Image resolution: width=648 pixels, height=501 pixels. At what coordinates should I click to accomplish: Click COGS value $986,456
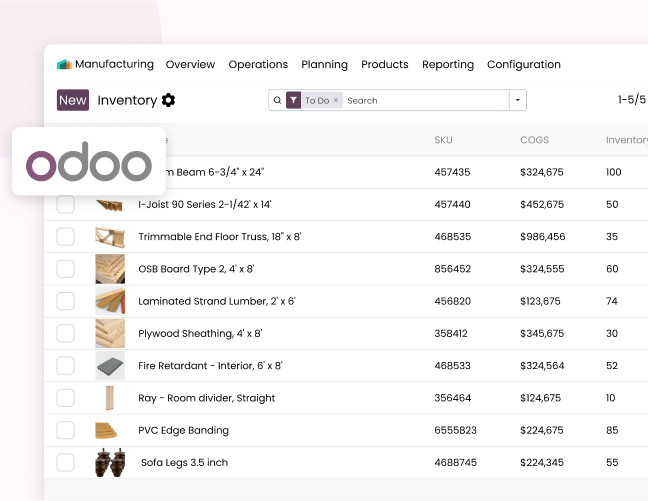click(543, 236)
